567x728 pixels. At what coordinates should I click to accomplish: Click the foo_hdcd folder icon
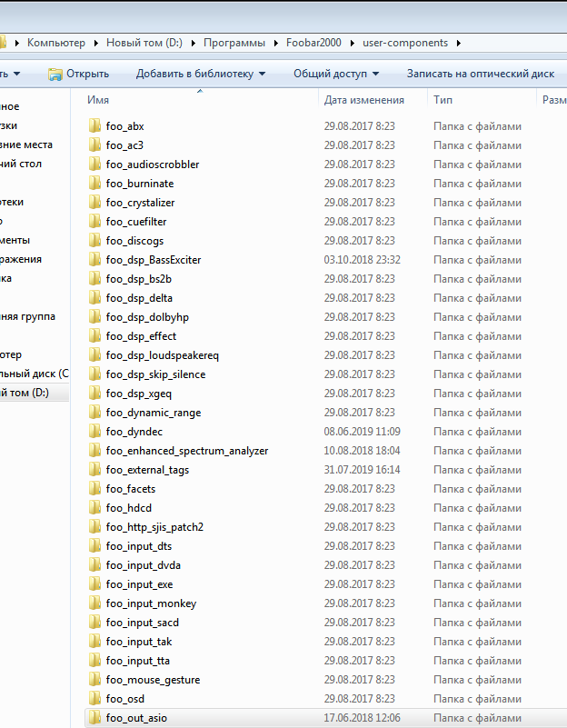(94, 507)
